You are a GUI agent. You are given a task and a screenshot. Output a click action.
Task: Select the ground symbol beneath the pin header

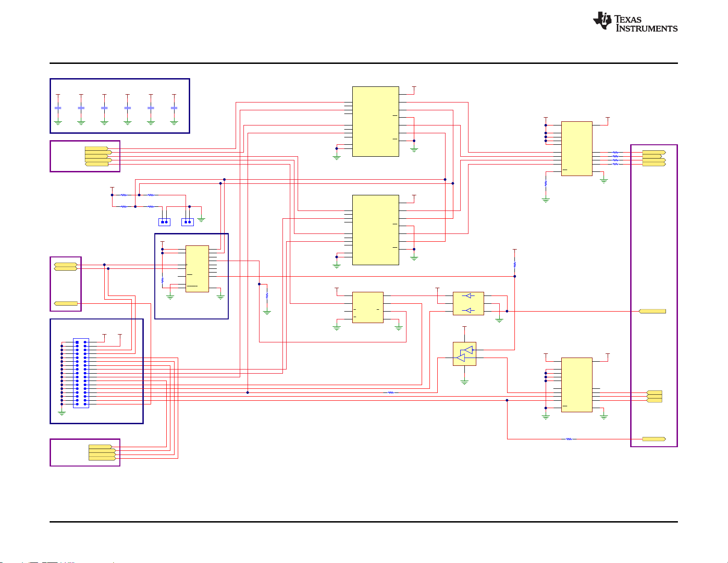62,413
